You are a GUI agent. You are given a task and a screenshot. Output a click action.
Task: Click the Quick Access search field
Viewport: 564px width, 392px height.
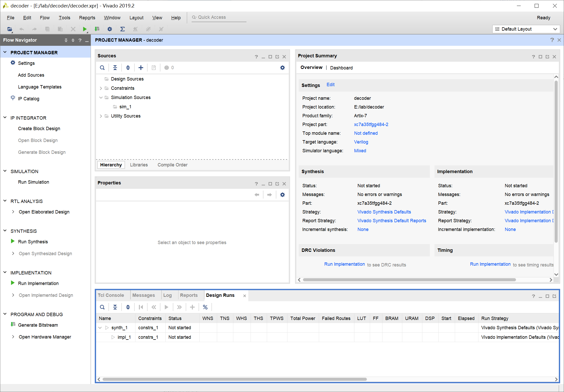click(x=219, y=17)
